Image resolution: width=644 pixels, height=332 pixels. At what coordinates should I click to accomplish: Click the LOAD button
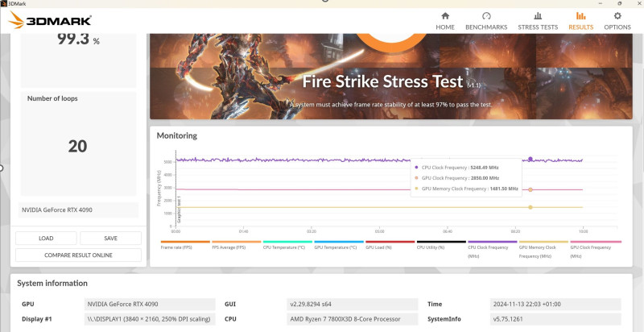point(46,239)
